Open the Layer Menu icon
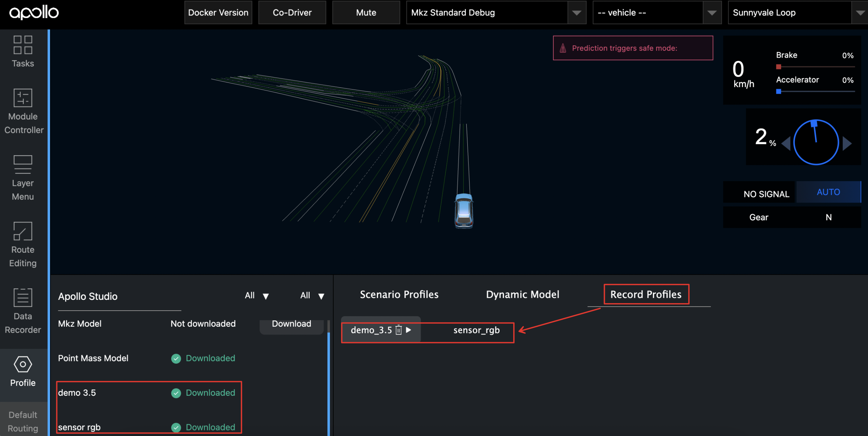868x436 pixels. click(x=23, y=164)
